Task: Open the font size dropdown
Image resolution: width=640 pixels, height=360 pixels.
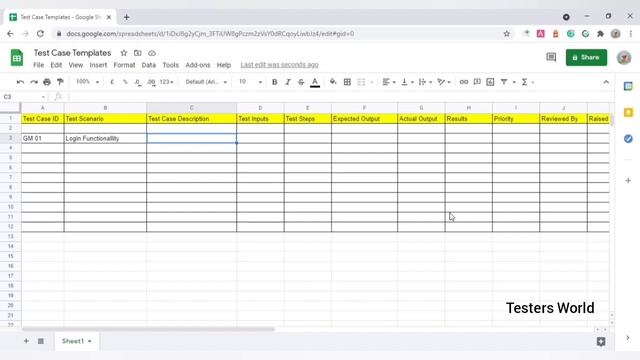Action: coord(250,82)
